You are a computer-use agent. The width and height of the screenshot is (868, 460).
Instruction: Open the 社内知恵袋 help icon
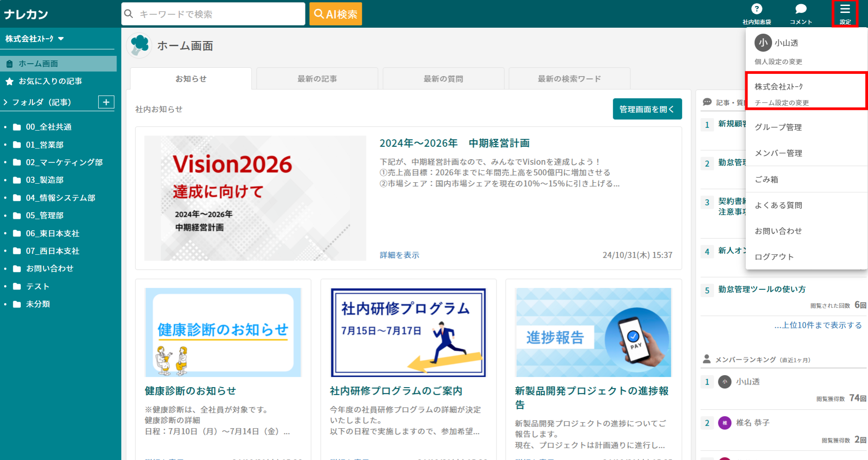pyautogui.click(x=756, y=9)
